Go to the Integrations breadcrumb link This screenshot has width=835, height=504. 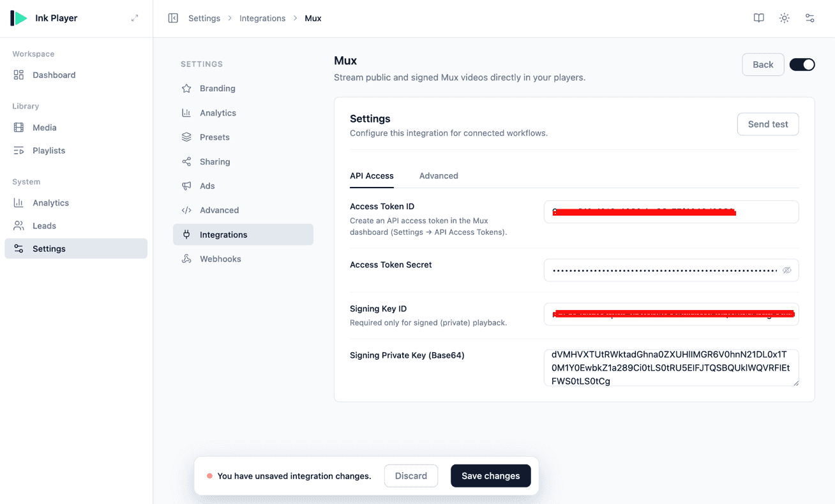(262, 18)
